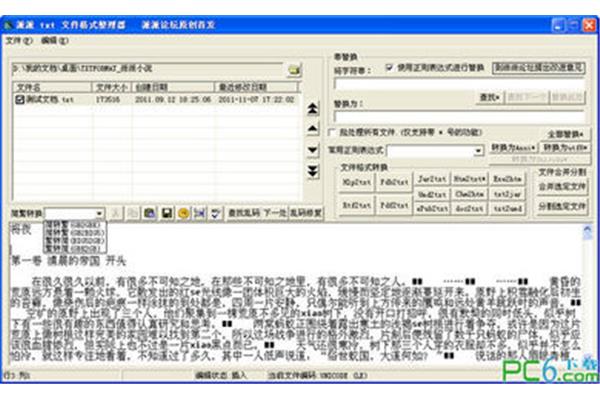600x400 pixels.
Task: Click the copy icon in editor toolbar
Action: (133, 213)
